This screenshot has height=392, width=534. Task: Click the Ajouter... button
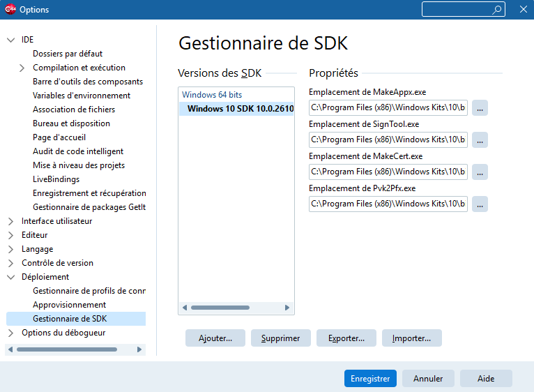[215, 338]
